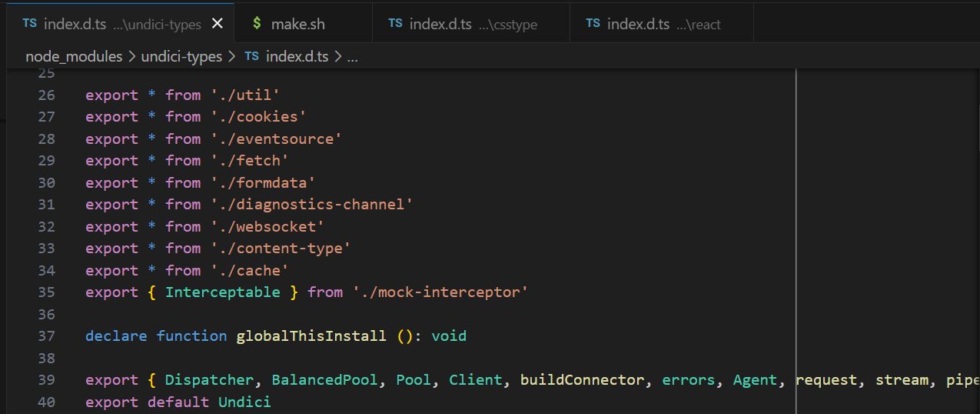Place cursor on Undici in line 40

[244, 402]
